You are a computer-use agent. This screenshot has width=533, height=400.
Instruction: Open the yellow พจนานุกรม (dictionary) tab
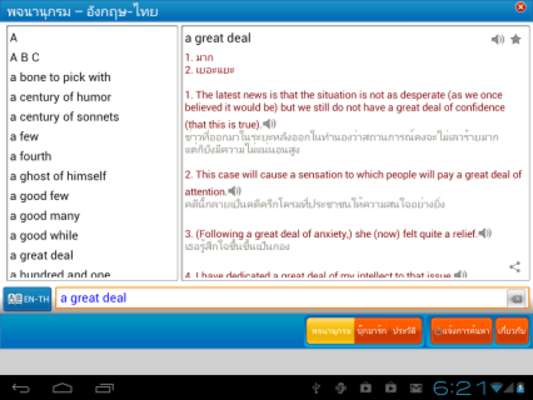(330, 331)
